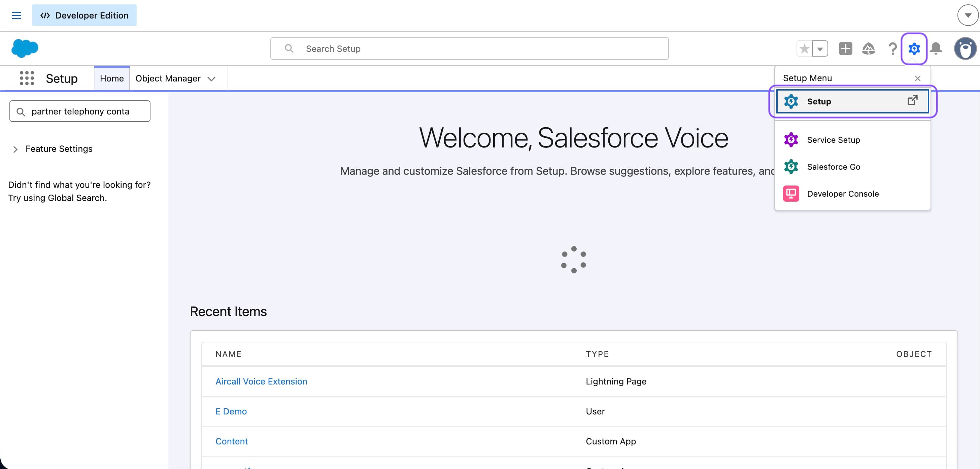Click the Salesforce cloud logo

25,48
